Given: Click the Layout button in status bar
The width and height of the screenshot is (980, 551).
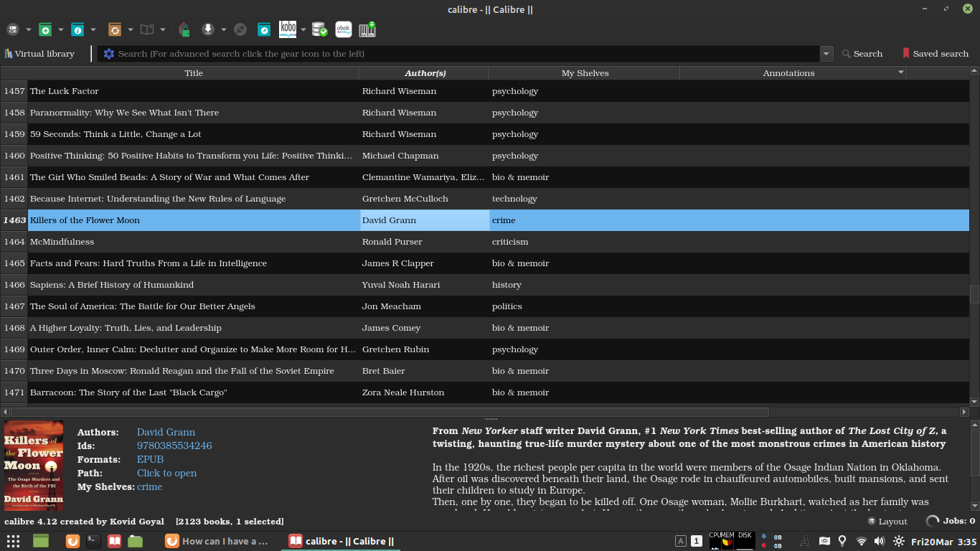Looking at the screenshot, I should tap(887, 522).
